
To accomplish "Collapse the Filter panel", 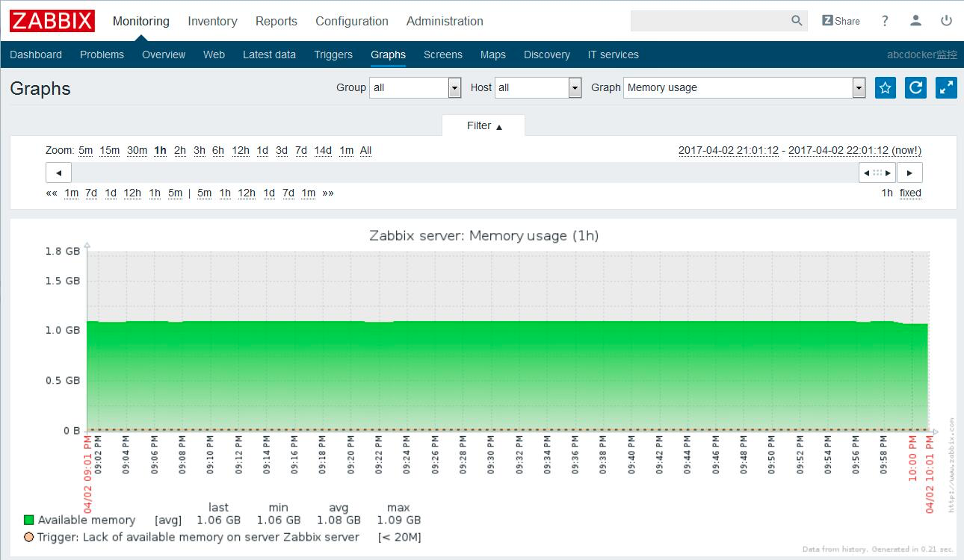I will (x=483, y=125).
